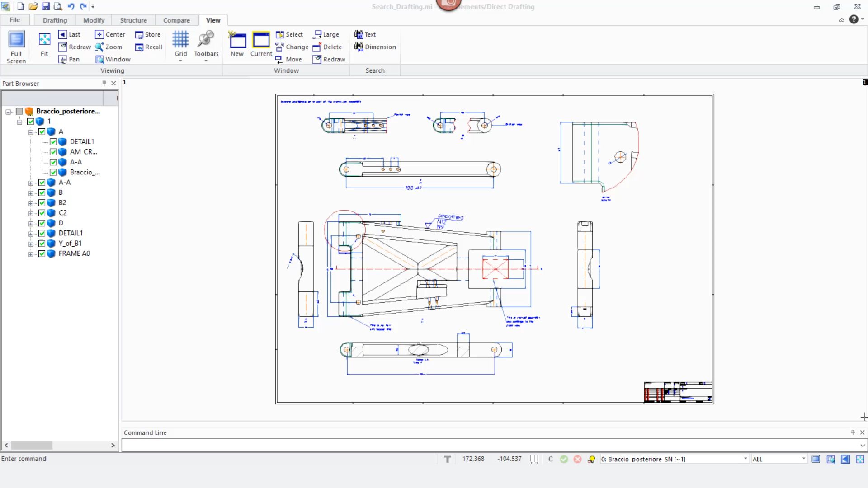
Task: Collapse the A tree node
Action: pos(31,132)
